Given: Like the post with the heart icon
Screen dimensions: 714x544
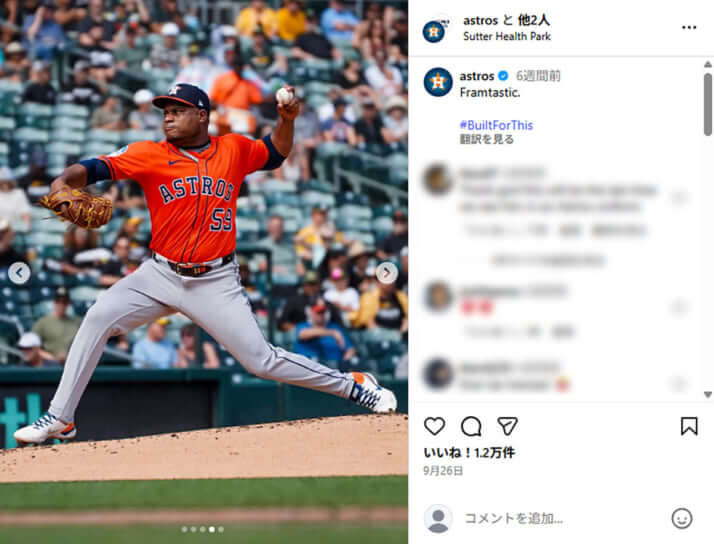Looking at the screenshot, I should click(434, 427).
